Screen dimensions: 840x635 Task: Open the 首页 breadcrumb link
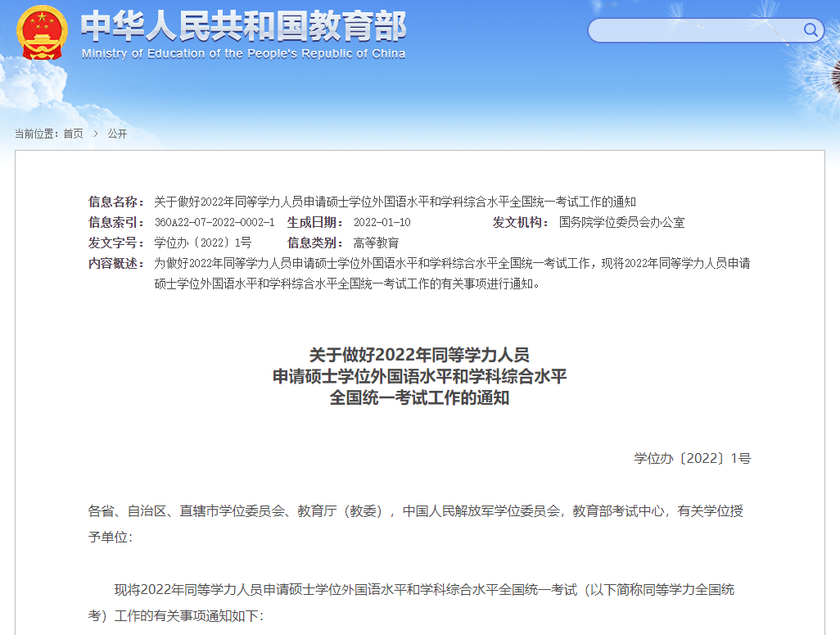coord(73,133)
